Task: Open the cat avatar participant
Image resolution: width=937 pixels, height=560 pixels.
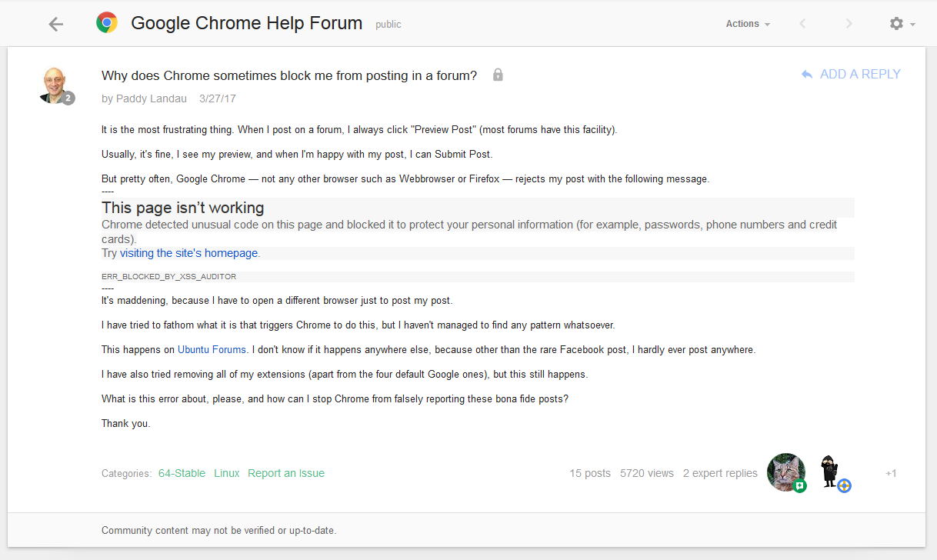Action: [786, 472]
